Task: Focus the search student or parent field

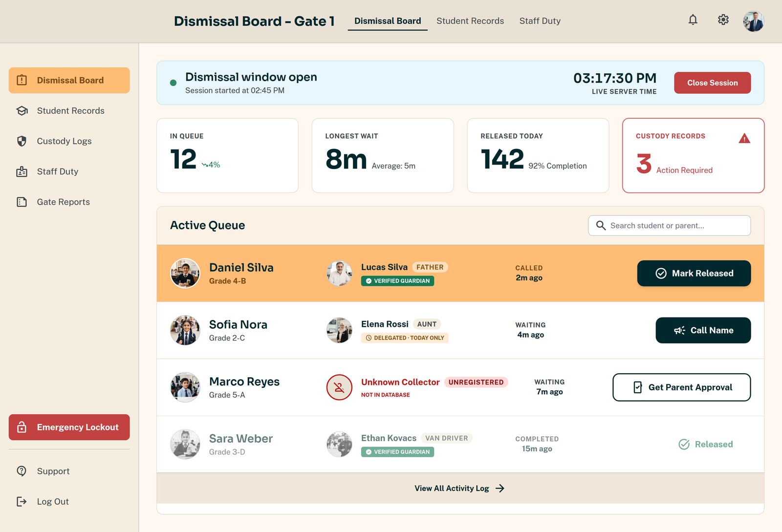Action: (x=670, y=226)
